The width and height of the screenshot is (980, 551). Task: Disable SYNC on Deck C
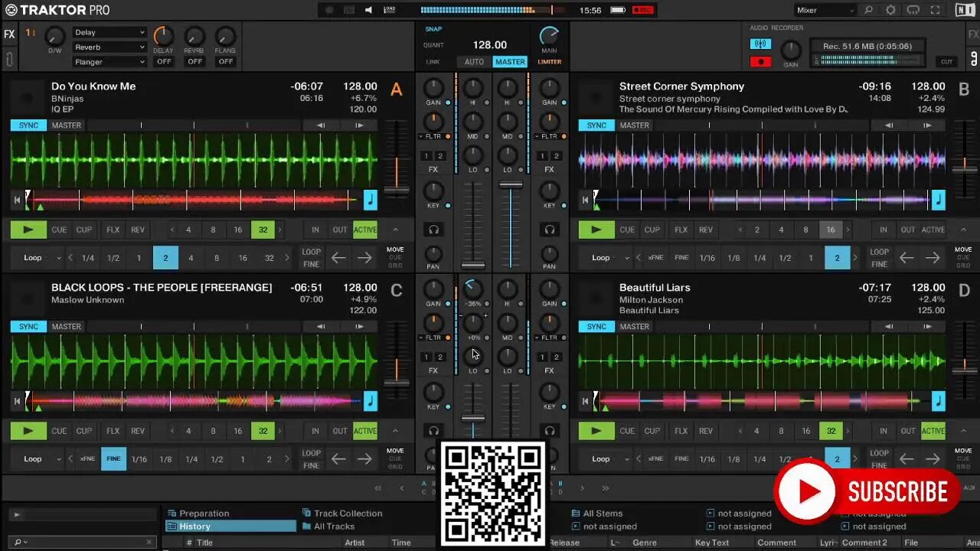pos(28,327)
